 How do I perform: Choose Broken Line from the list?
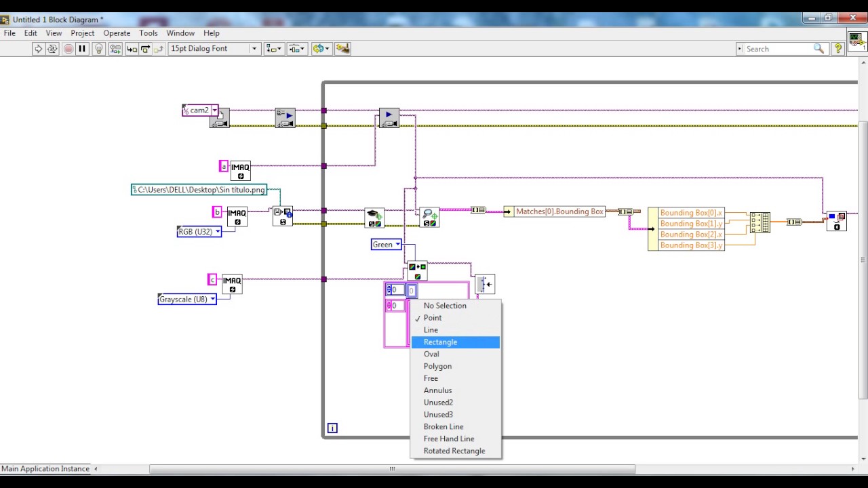click(x=456, y=427)
